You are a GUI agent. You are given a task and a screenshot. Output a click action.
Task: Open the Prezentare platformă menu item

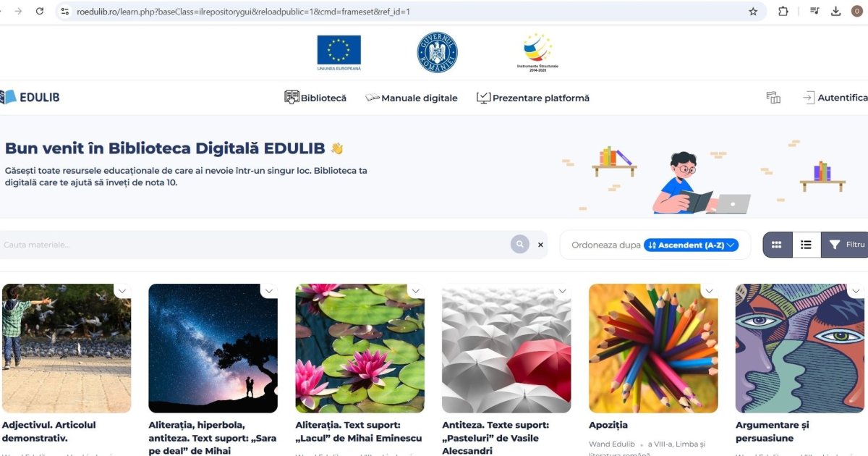point(533,98)
